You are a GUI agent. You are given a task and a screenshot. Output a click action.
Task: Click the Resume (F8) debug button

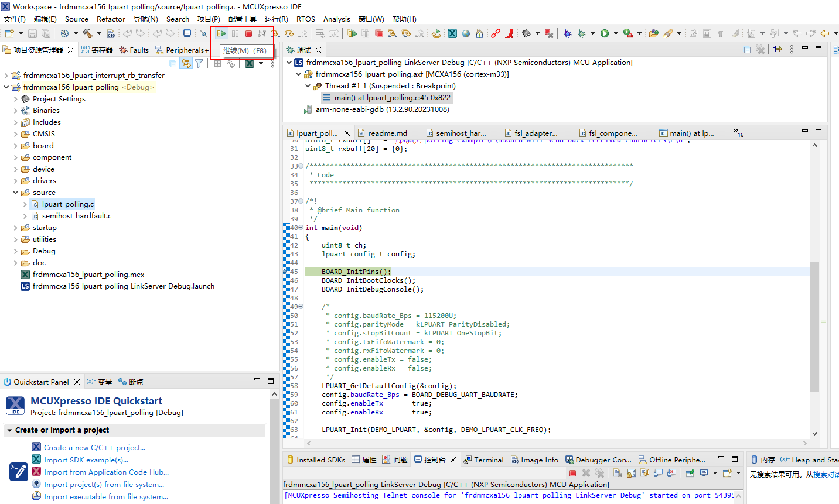pyautogui.click(x=221, y=33)
